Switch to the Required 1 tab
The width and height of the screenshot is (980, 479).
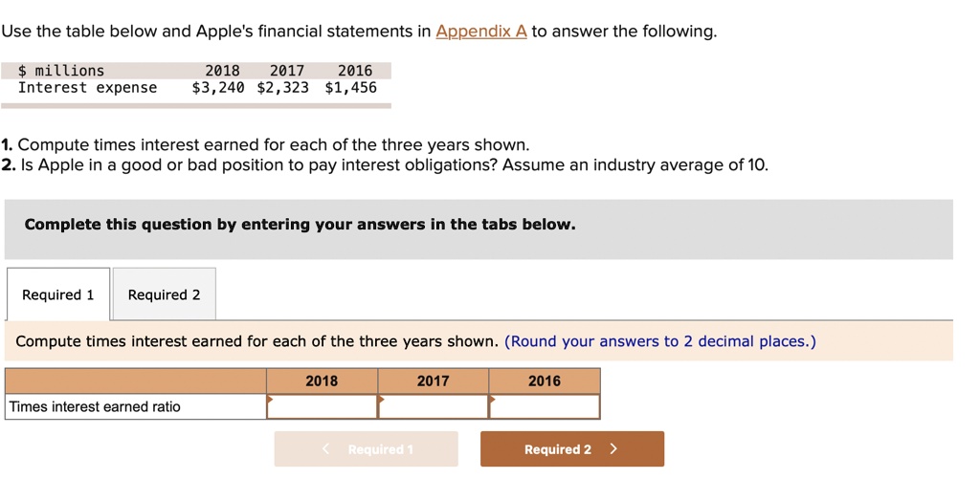coord(58,294)
